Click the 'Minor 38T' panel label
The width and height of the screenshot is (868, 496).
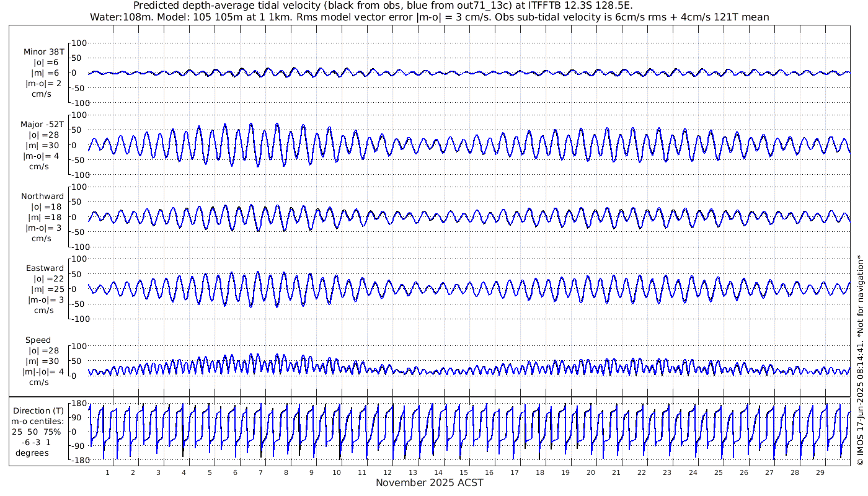tap(43, 52)
